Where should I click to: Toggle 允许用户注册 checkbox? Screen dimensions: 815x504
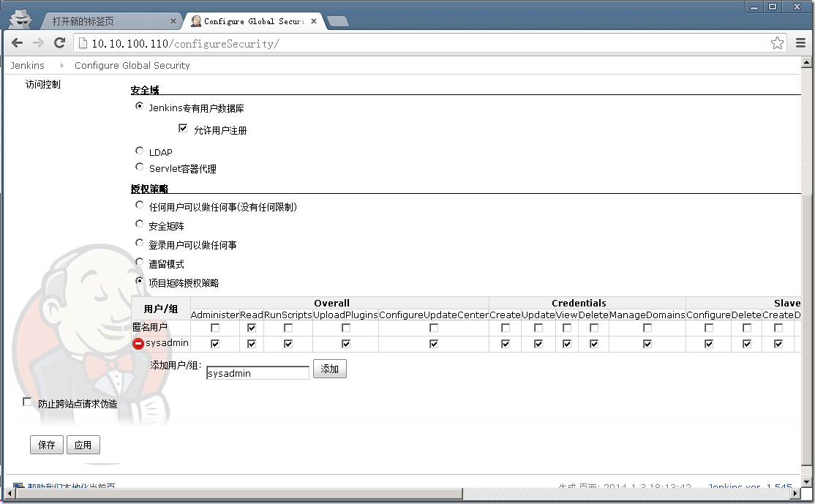(182, 128)
